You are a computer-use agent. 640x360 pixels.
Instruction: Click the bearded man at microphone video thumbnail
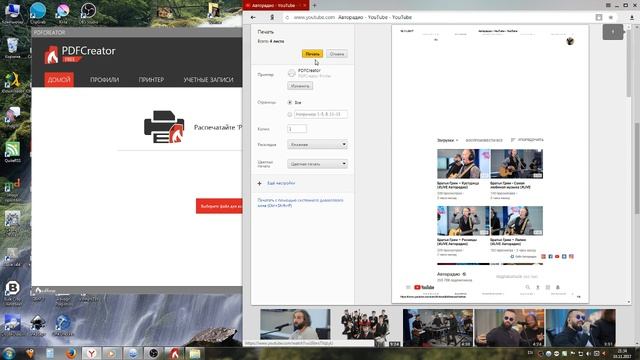coord(295,324)
